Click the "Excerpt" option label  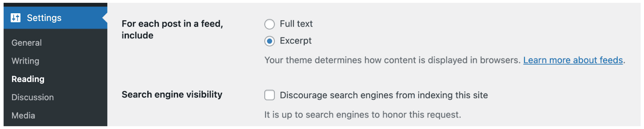pos(296,41)
